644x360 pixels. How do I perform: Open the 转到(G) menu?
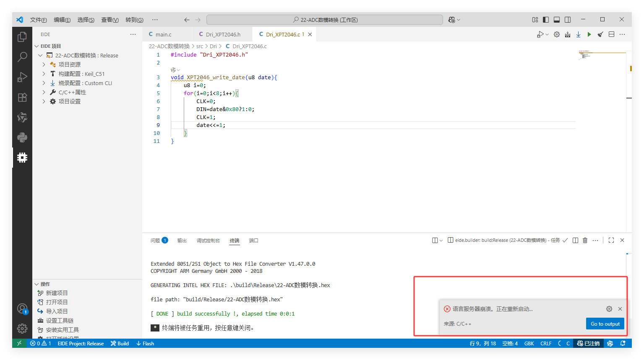point(134,20)
